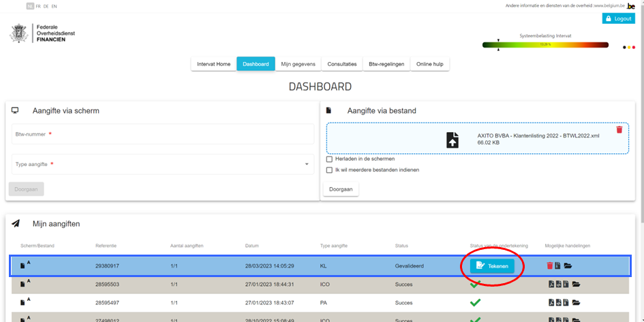644x322 pixels.
Task: Open the folder icon in the 28595503 row
Action: (x=576, y=285)
